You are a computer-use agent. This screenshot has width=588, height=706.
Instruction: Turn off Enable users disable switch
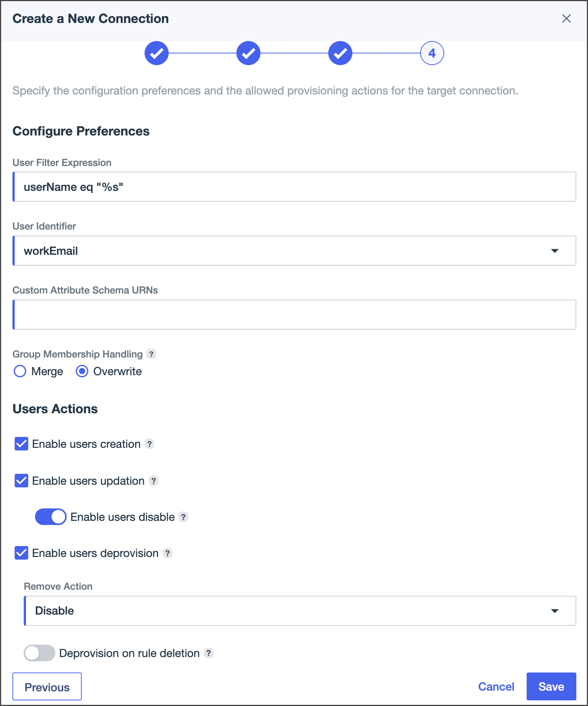[50, 517]
